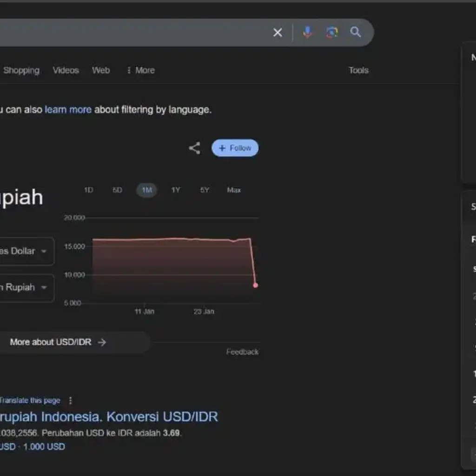Click the search magnifier icon
Screen dimensions: 476x476
coord(355,32)
